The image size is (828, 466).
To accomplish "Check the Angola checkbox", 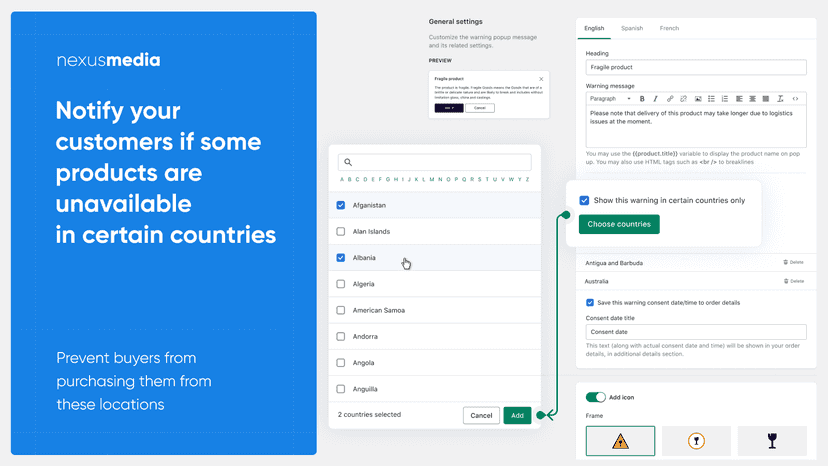I will pos(341,363).
